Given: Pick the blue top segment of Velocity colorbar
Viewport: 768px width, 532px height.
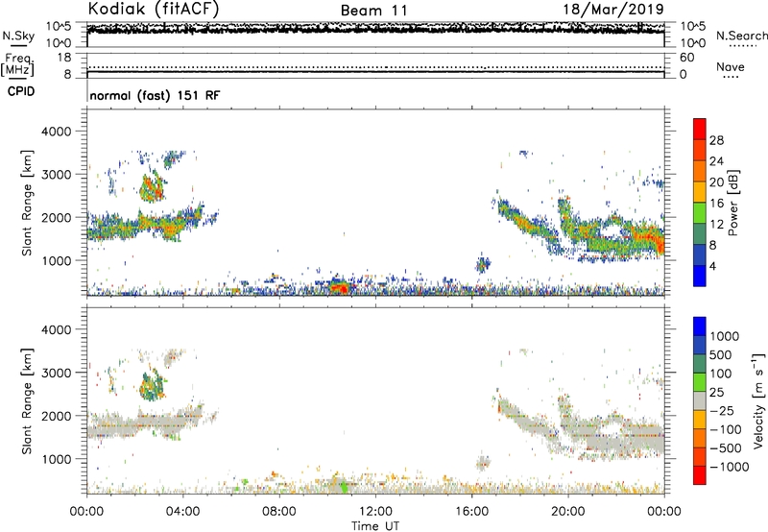Looking at the screenshot, I should pos(700,326).
